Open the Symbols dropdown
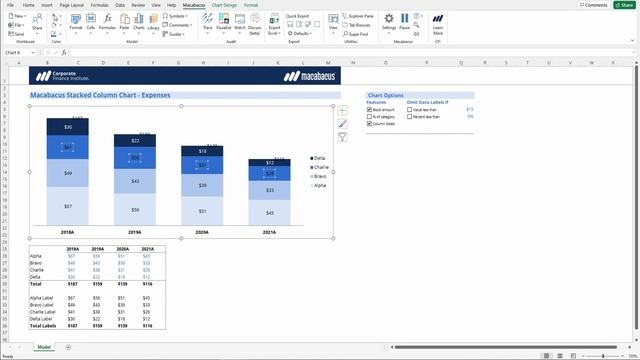Image resolution: width=640 pixels, height=360 pixels. [175, 16]
